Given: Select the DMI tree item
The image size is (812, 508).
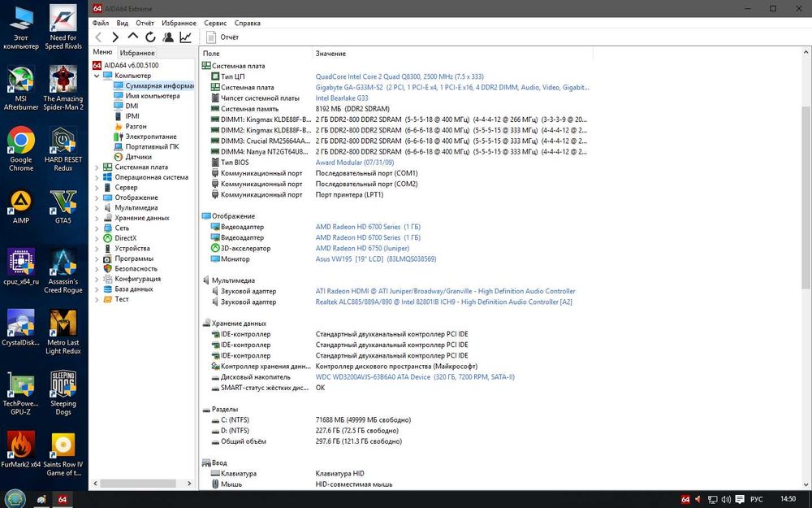Looking at the screenshot, I should 126,106.
